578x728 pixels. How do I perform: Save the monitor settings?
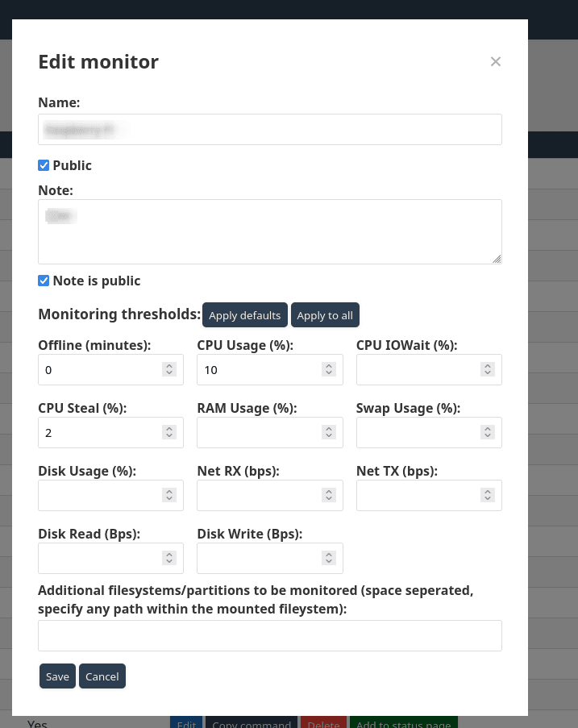57,676
